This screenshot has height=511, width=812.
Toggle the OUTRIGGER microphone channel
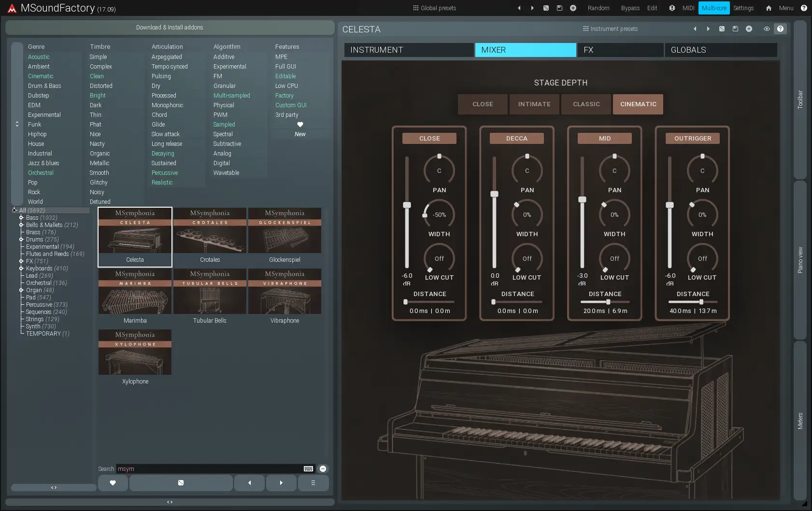(693, 139)
